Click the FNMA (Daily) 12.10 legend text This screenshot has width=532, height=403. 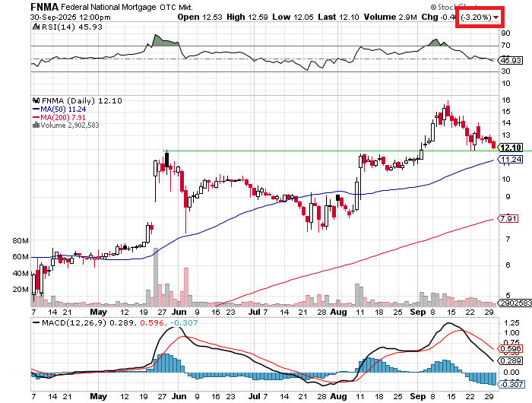[82, 100]
